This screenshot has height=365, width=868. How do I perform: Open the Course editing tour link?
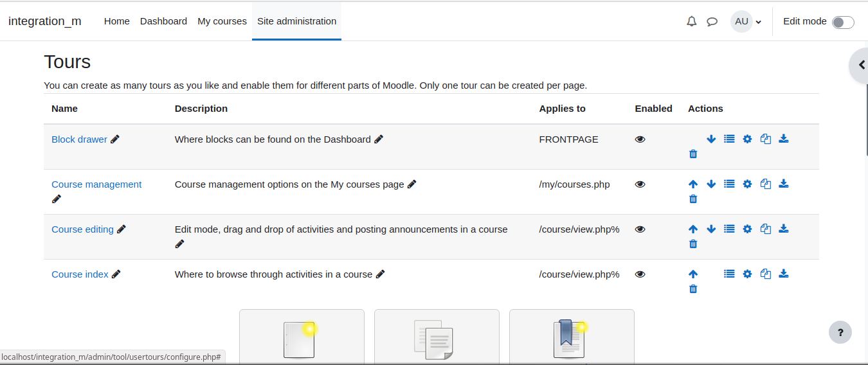point(82,229)
